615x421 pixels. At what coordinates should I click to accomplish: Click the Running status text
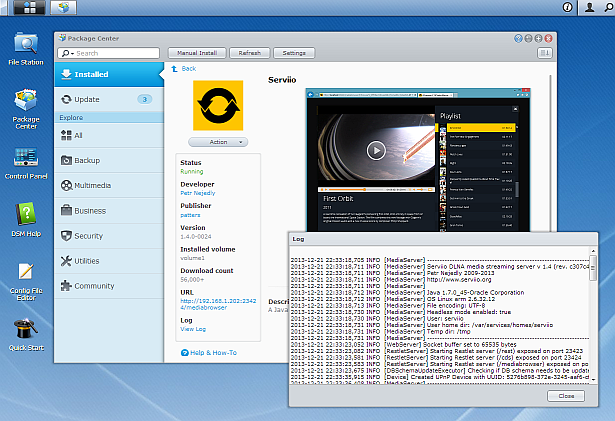[x=192, y=171]
